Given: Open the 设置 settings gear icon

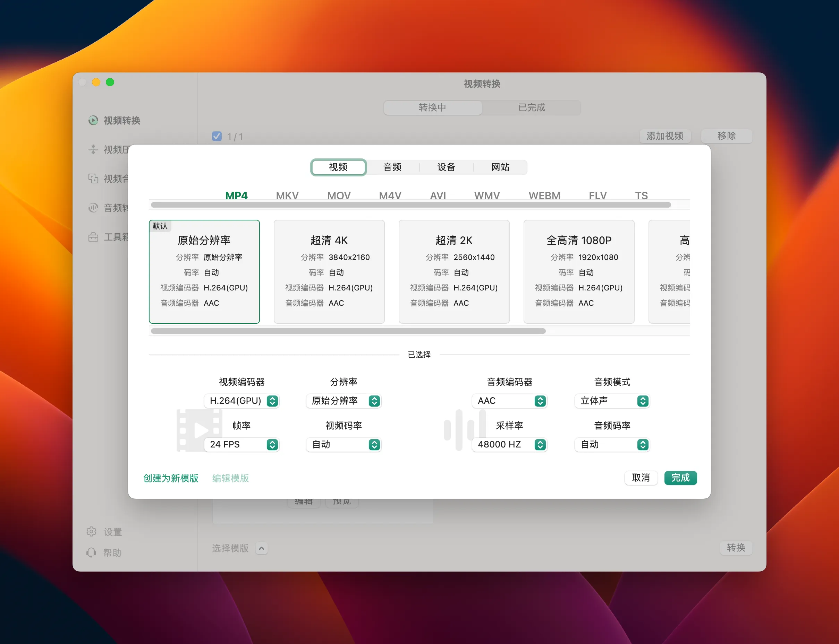Looking at the screenshot, I should (x=91, y=532).
